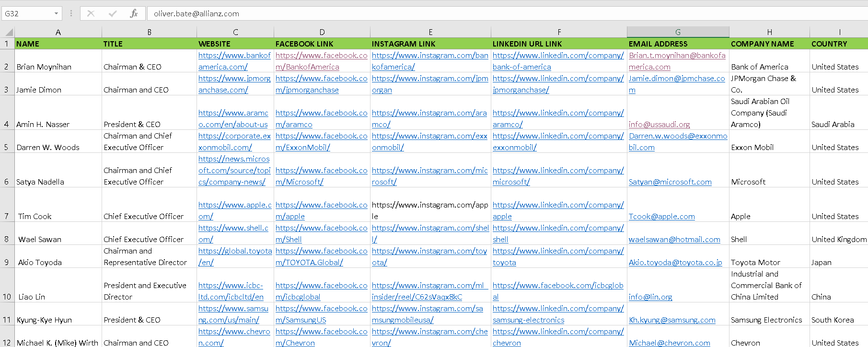Click the COMPANY NAME header cell
Image resolution: width=868 pixels, height=347 pixels.
tap(769, 44)
